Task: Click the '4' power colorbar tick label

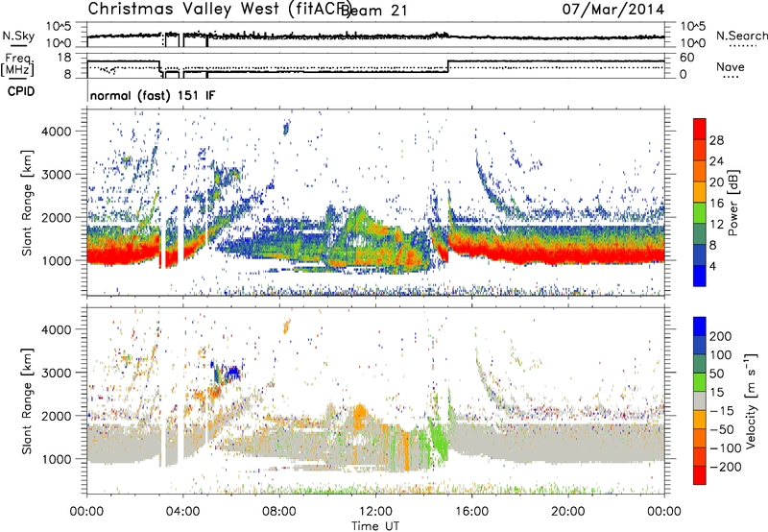Action: point(712,266)
